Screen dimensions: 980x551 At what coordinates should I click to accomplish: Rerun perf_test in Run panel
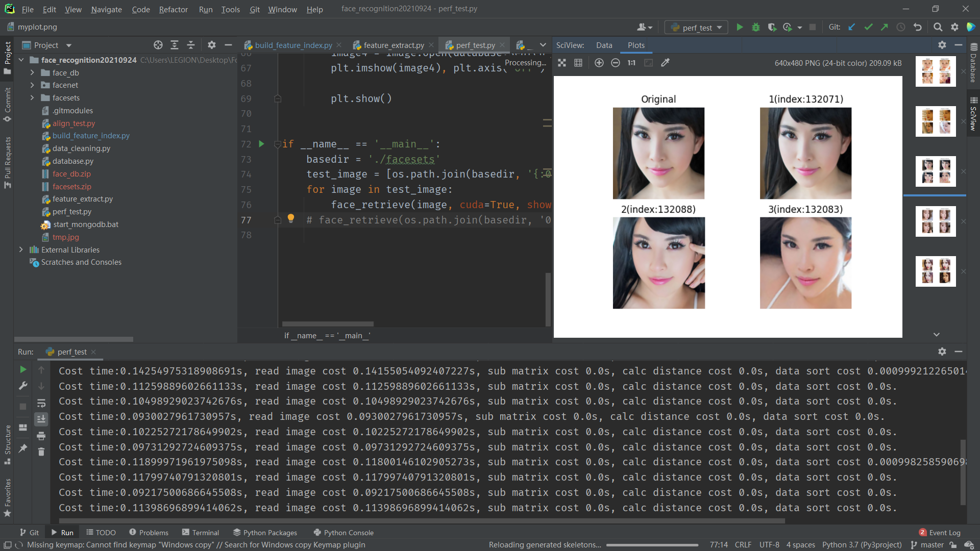point(23,369)
